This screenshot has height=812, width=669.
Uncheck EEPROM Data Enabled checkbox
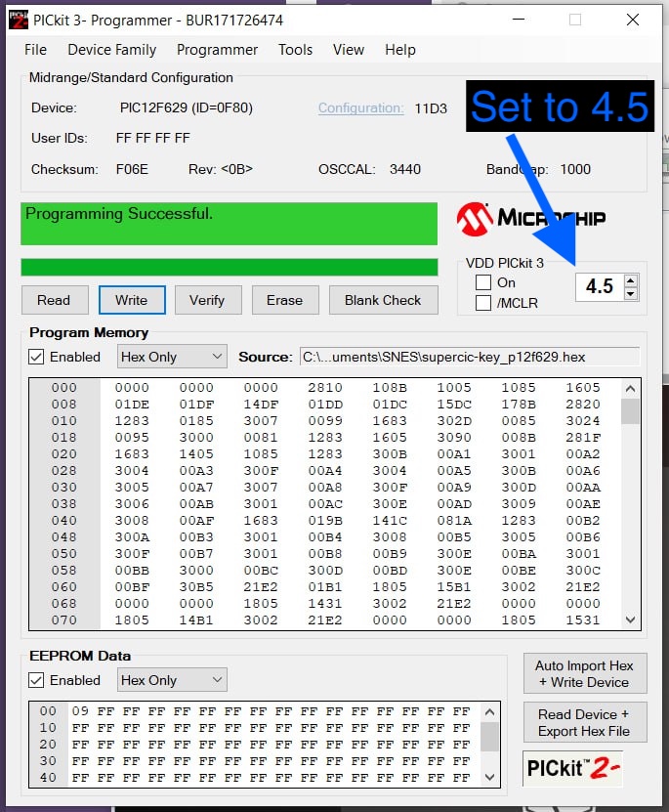coord(36,680)
